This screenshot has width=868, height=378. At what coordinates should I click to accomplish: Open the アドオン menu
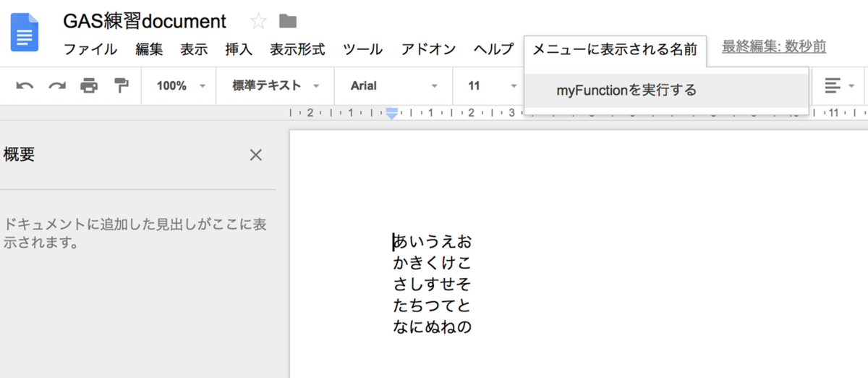428,49
